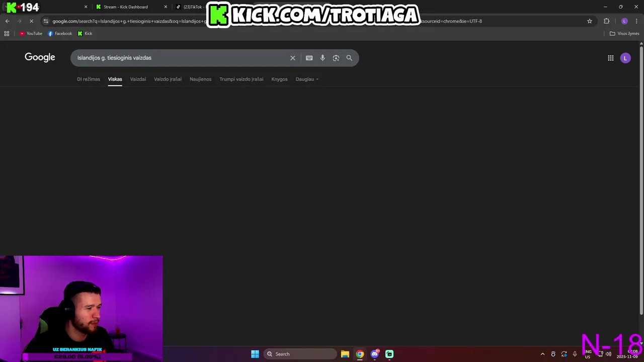This screenshot has height=362, width=644.
Task: Expand the Daugiau dropdown
Action: 307,79
